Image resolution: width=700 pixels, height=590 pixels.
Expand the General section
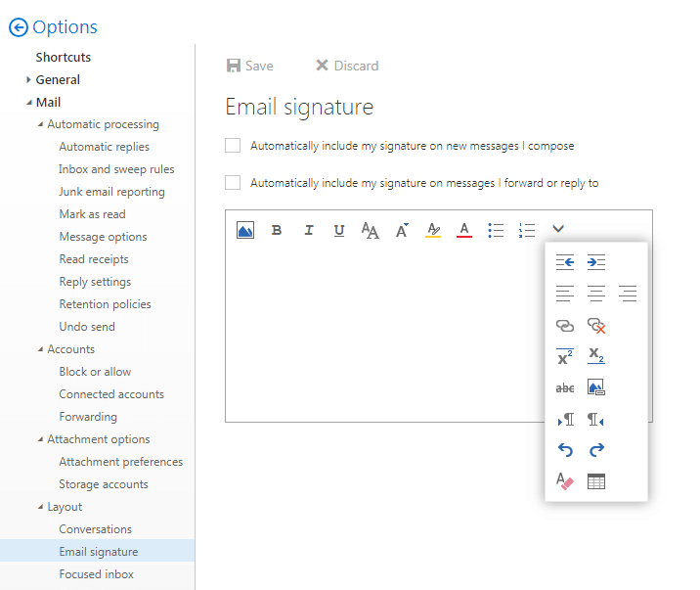tap(28, 79)
